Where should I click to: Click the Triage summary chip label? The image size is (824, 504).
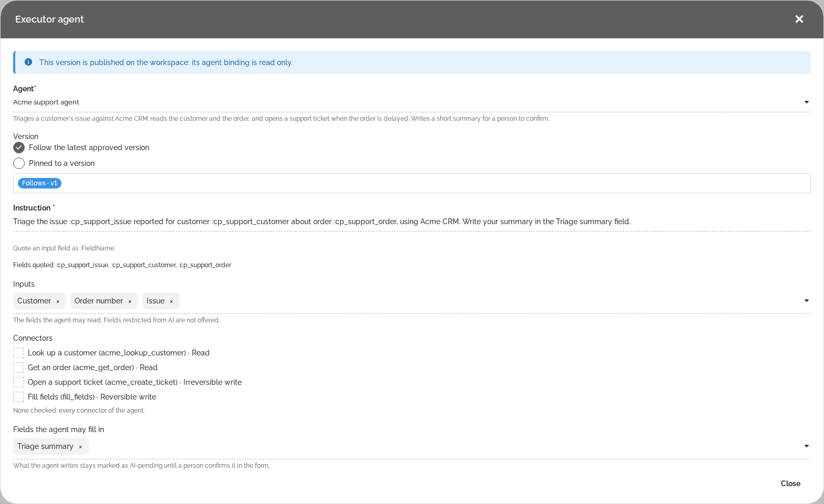[x=45, y=446]
